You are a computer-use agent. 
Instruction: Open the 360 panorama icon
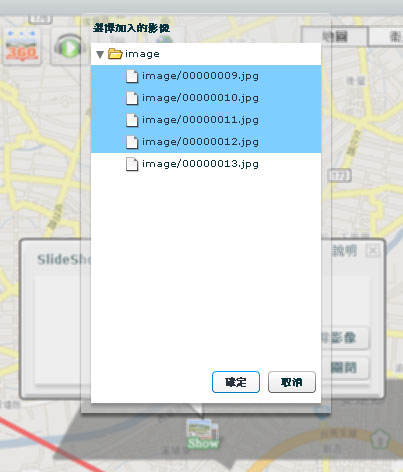(22, 46)
